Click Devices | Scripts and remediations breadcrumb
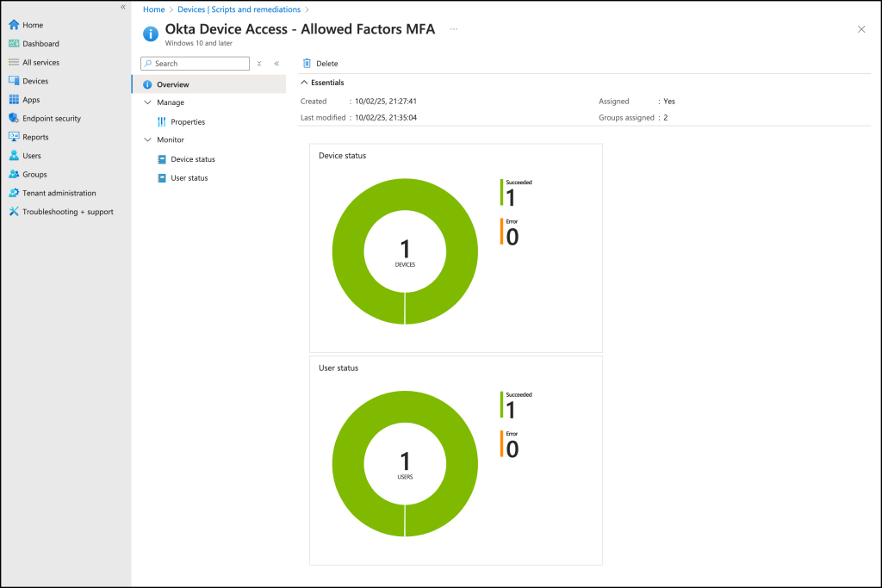This screenshot has height=588, width=882. 239,9
